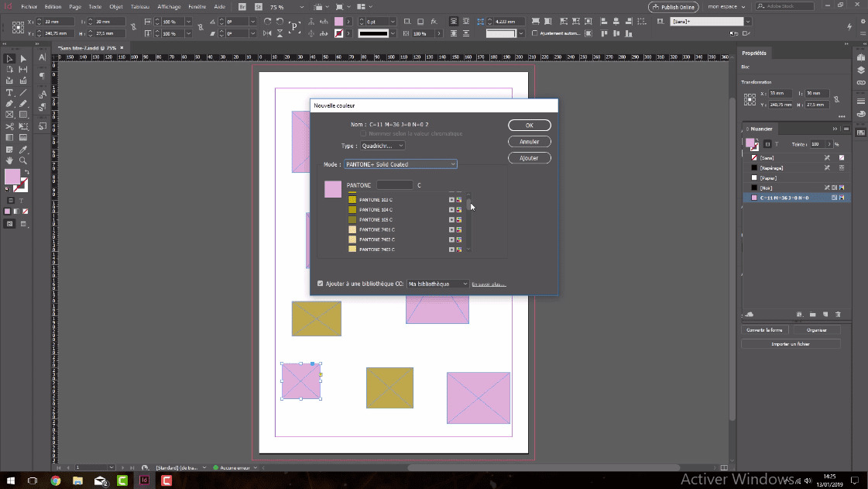Uncheck Ajouter à une bibliothèque CC
The width and height of the screenshot is (868, 489).
click(x=320, y=283)
